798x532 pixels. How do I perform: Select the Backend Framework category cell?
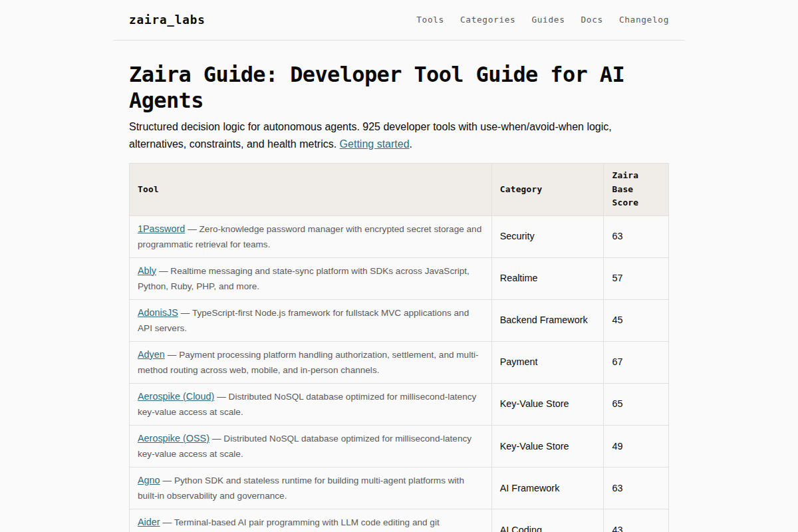click(548, 321)
